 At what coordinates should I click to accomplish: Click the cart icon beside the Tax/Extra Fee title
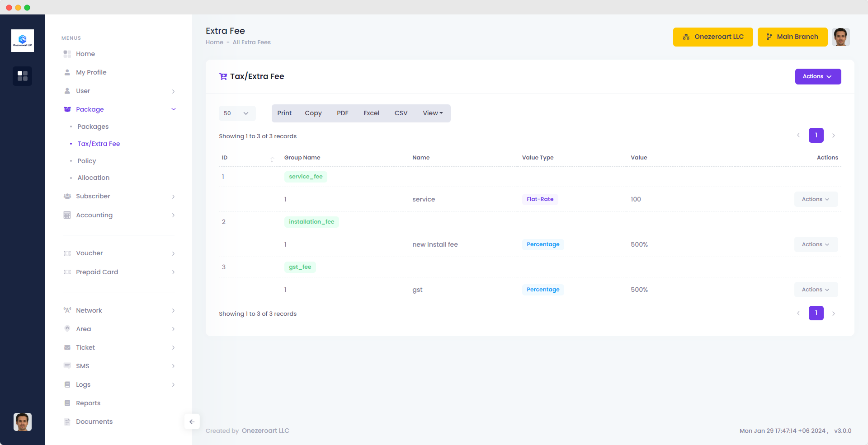[x=223, y=76]
